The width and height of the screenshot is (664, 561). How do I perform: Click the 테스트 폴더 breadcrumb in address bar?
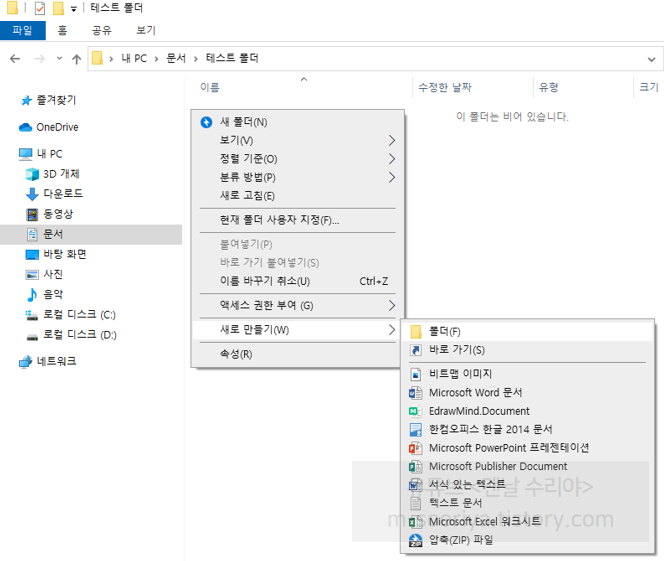(x=232, y=58)
